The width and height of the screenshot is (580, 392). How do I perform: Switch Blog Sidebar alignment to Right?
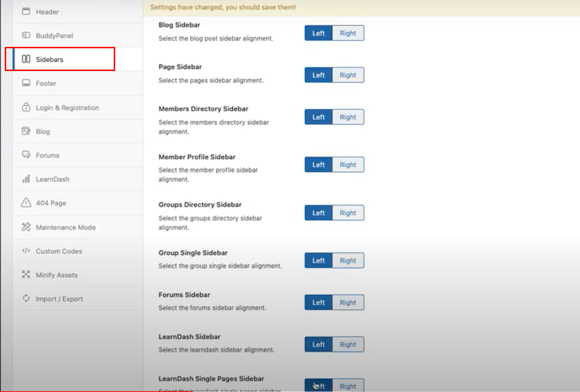click(348, 33)
